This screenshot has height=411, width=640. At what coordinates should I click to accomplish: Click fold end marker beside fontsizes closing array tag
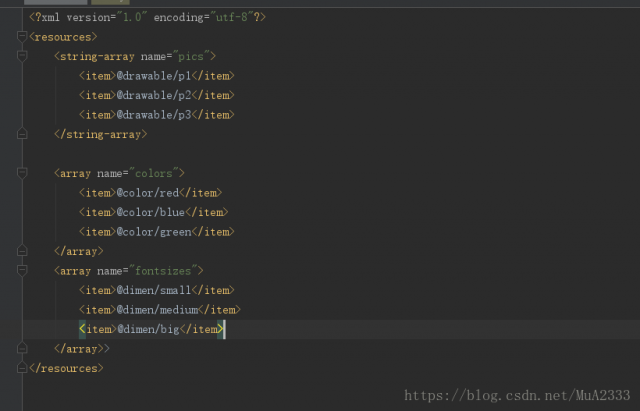click(22, 348)
